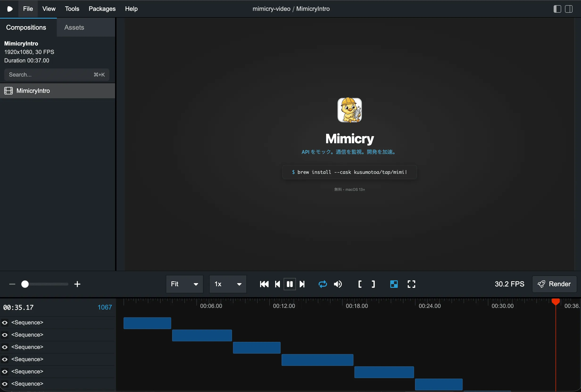The height and width of the screenshot is (392, 581).
Task: Open the File menu
Action: coord(28,9)
